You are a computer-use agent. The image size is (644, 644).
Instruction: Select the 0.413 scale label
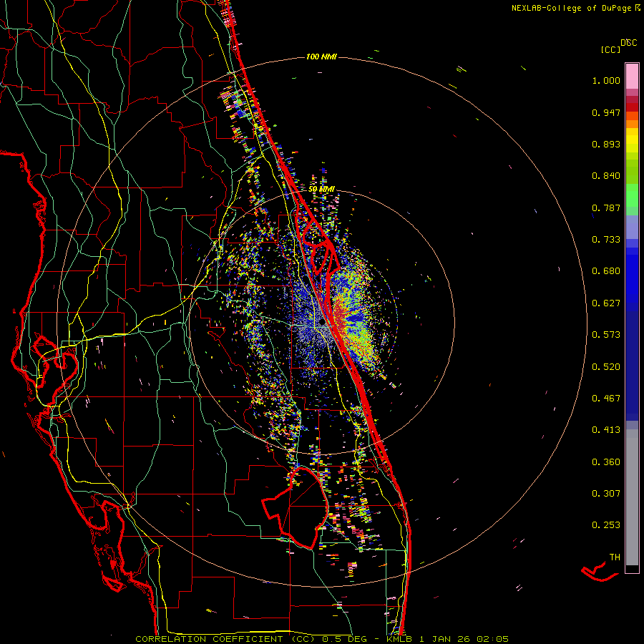(606, 430)
